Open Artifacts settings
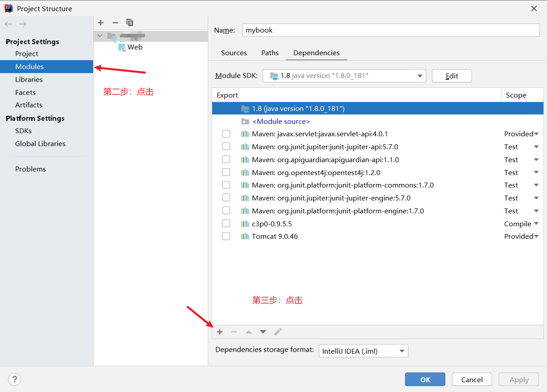 (x=29, y=105)
